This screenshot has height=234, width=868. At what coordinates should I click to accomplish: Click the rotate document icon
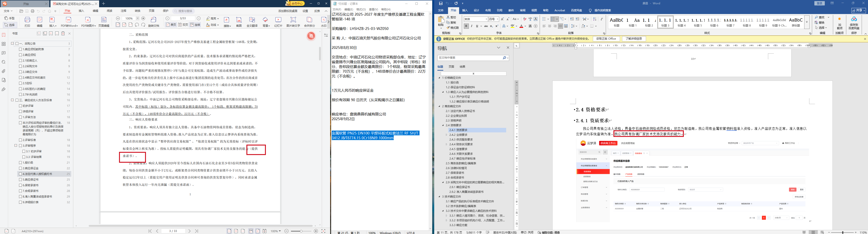(x=154, y=21)
